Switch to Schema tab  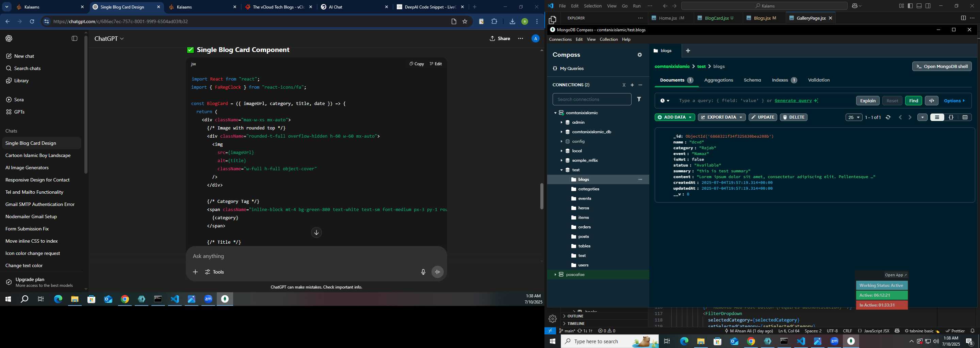pyautogui.click(x=752, y=80)
